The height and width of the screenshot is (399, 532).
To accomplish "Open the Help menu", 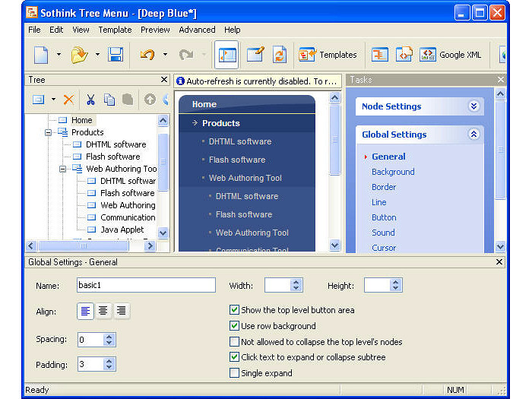I will click(x=233, y=30).
